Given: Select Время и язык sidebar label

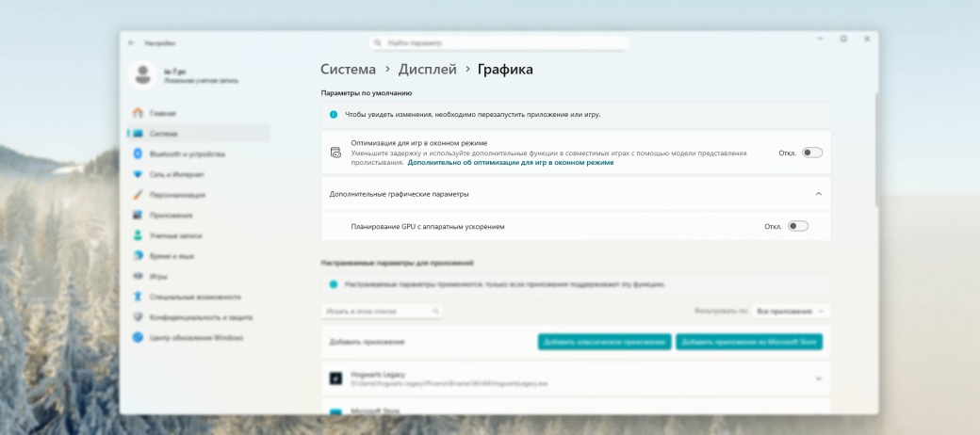Looking at the screenshot, I should (x=171, y=256).
